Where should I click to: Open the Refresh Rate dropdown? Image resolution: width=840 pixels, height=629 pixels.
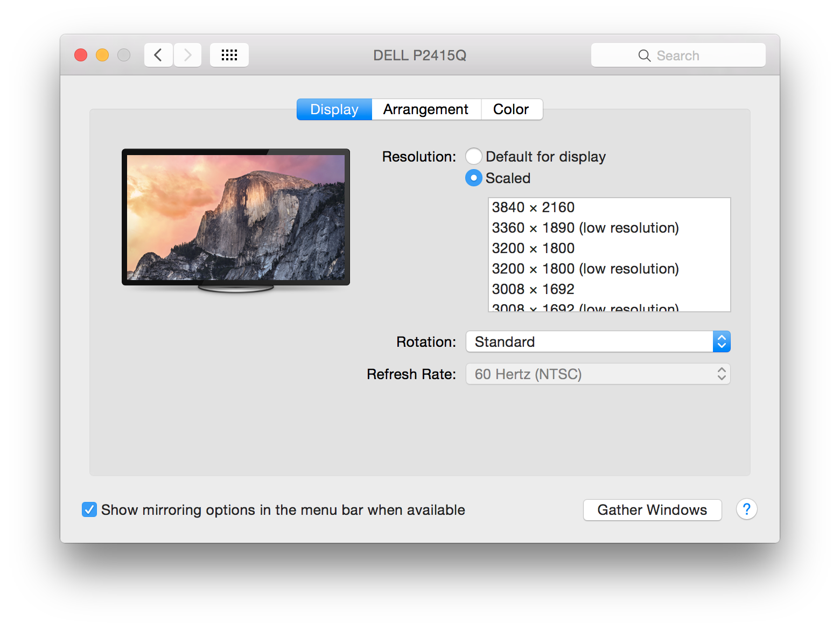click(598, 374)
